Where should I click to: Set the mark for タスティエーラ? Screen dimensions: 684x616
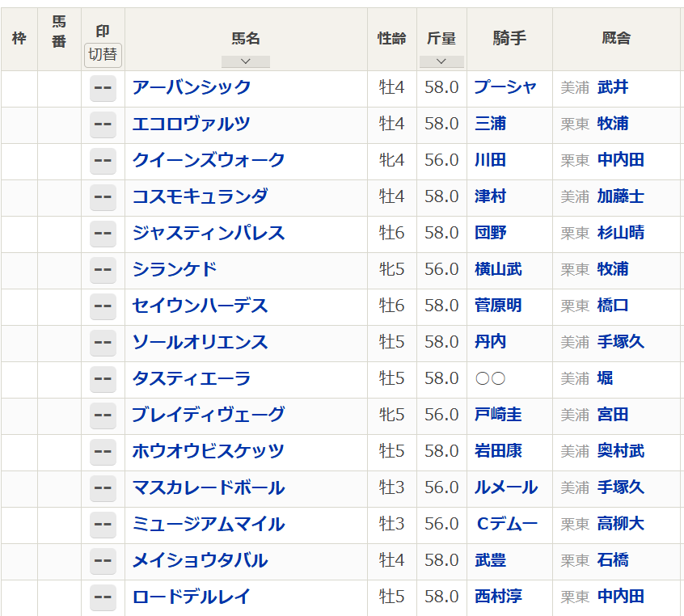(103, 379)
